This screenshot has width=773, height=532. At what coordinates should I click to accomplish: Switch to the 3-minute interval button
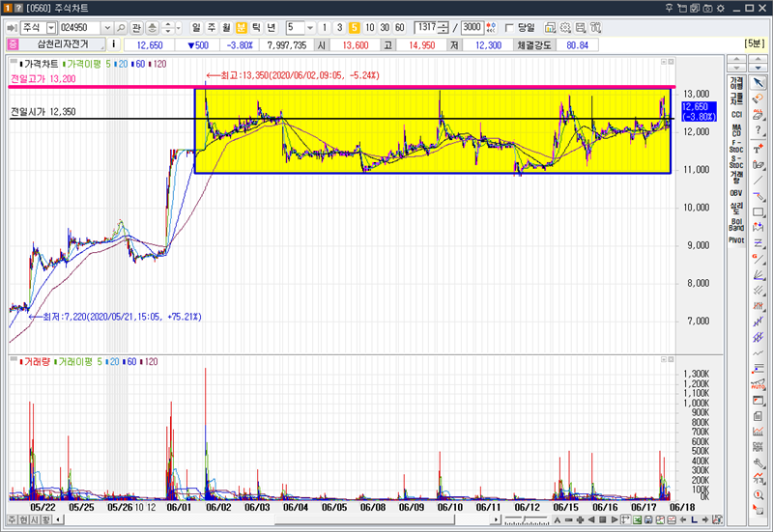click(x=339, y=28)
